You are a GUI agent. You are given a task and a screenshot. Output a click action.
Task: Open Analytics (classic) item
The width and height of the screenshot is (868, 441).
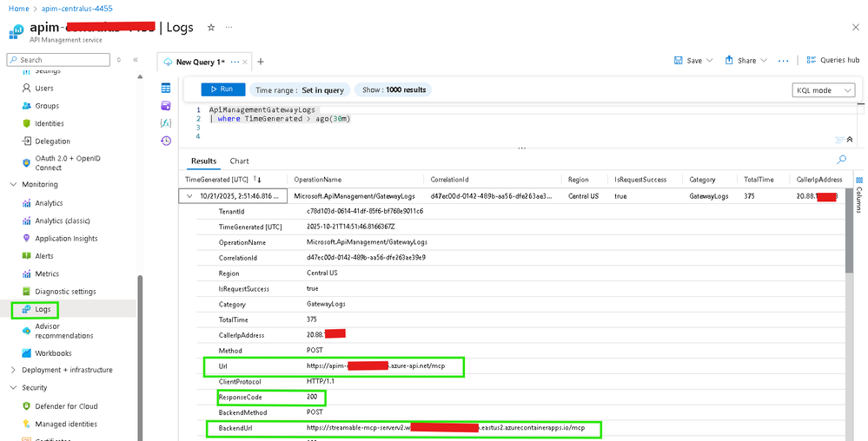coord(63,220)
